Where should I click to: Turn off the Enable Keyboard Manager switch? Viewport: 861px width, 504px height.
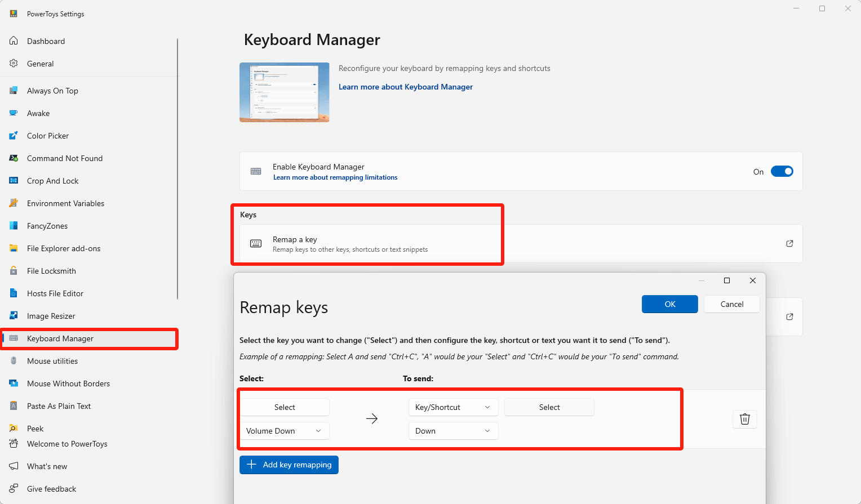(782, 171)
